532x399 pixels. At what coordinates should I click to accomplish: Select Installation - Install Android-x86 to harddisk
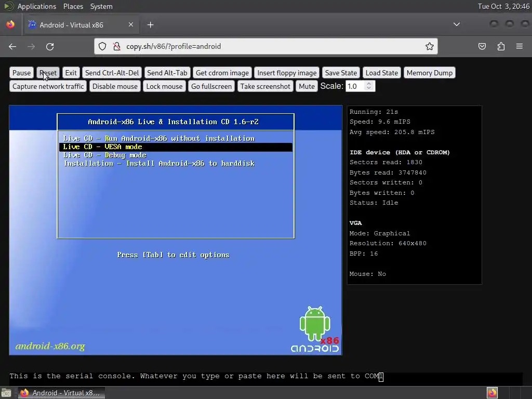(176, 164)
